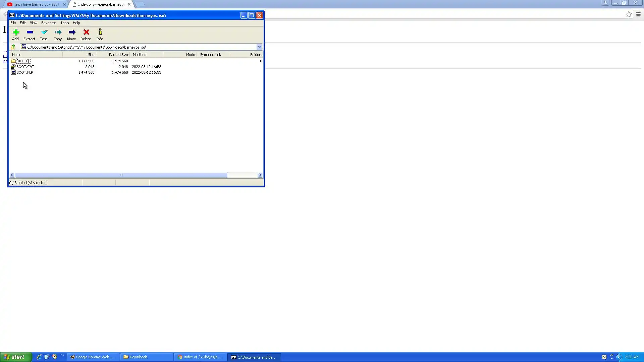Open the File menu
The height and width of the screenshot is (362, 644).
click(x=13, y=23)
